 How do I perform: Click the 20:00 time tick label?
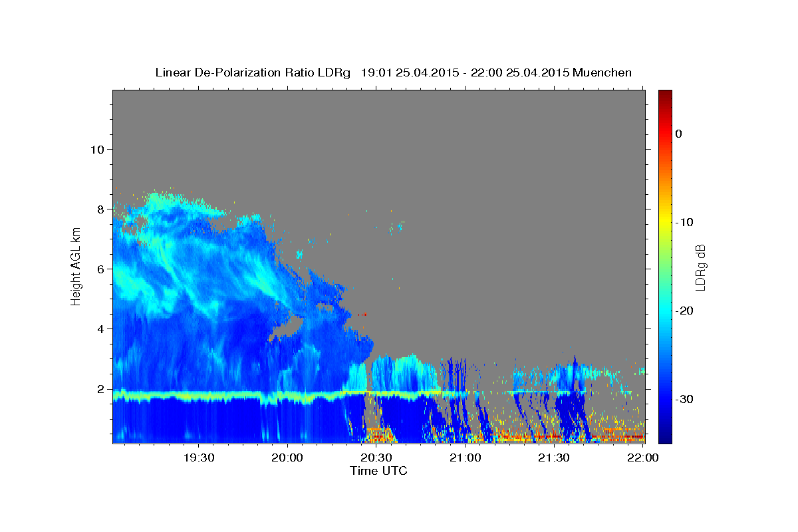(x=287, y=458)
